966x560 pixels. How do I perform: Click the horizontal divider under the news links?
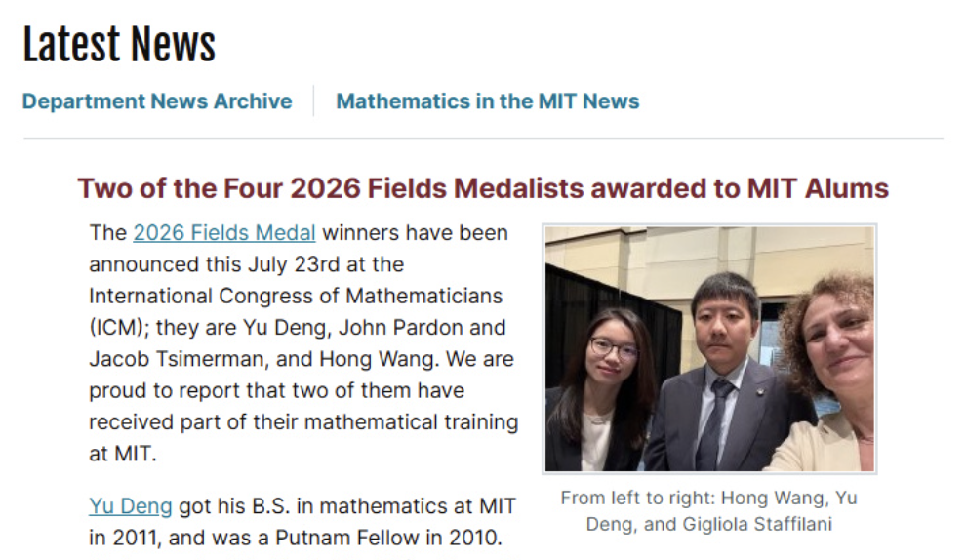[483, 138]
